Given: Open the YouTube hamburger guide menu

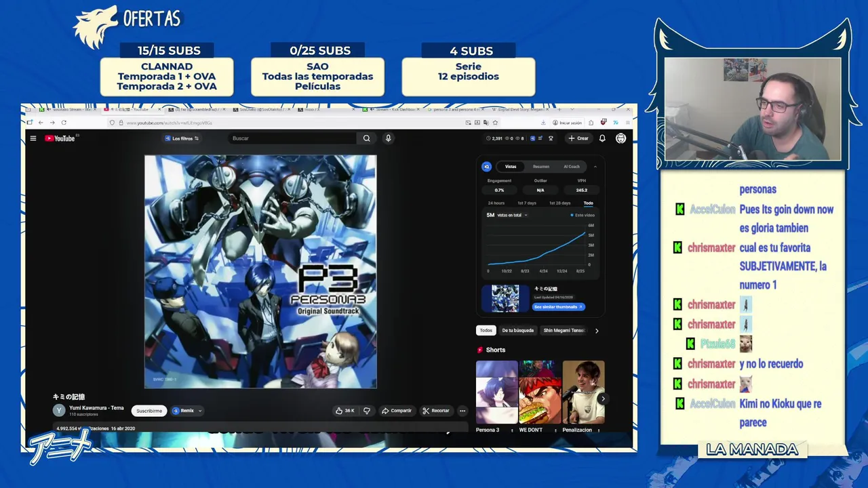Looking at the screenshot, I should pos(33,138).
